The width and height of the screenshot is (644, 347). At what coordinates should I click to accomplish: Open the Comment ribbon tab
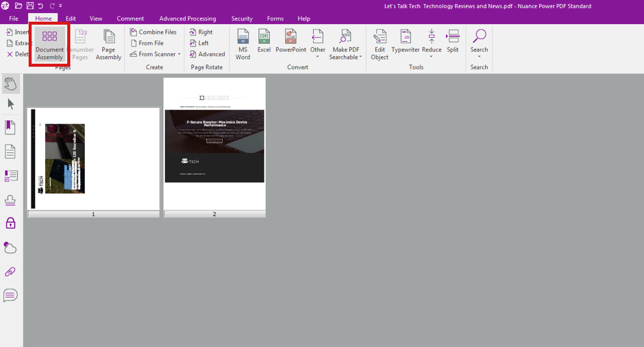130,19
